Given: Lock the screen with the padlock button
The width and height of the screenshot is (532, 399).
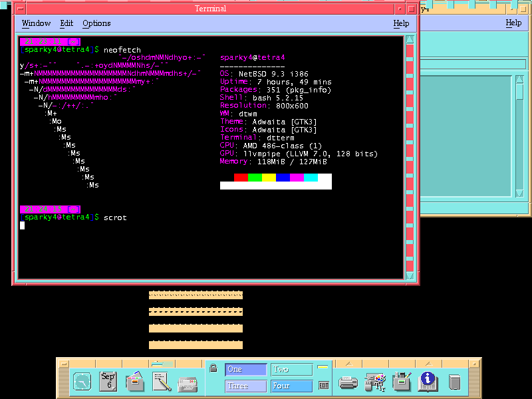Looking at the screenshot, I should point(213,368).
